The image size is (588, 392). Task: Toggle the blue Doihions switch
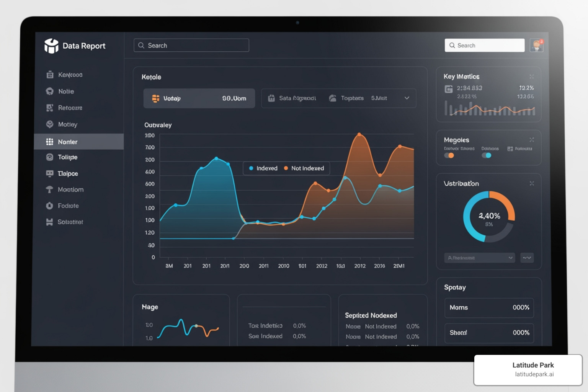click(486, 155)
